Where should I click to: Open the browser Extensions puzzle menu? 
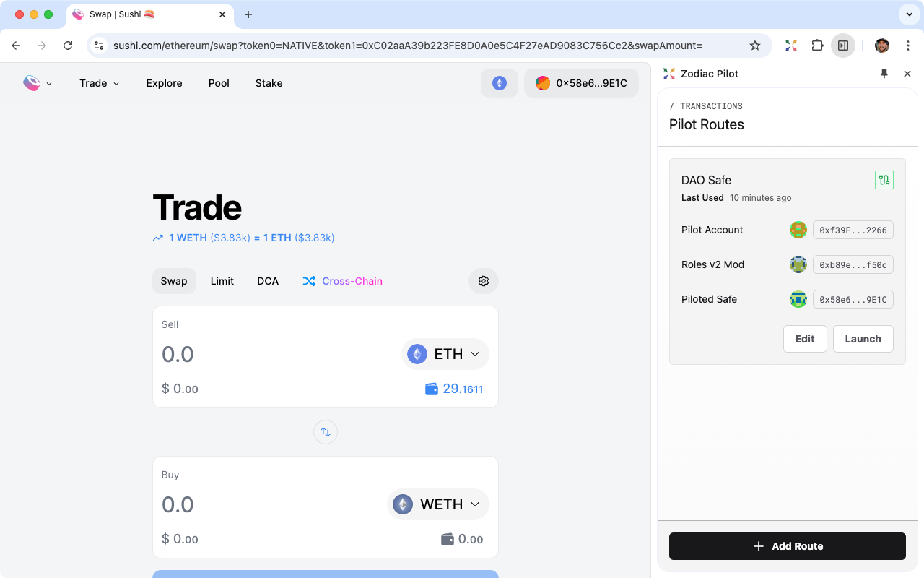[817, 46]
